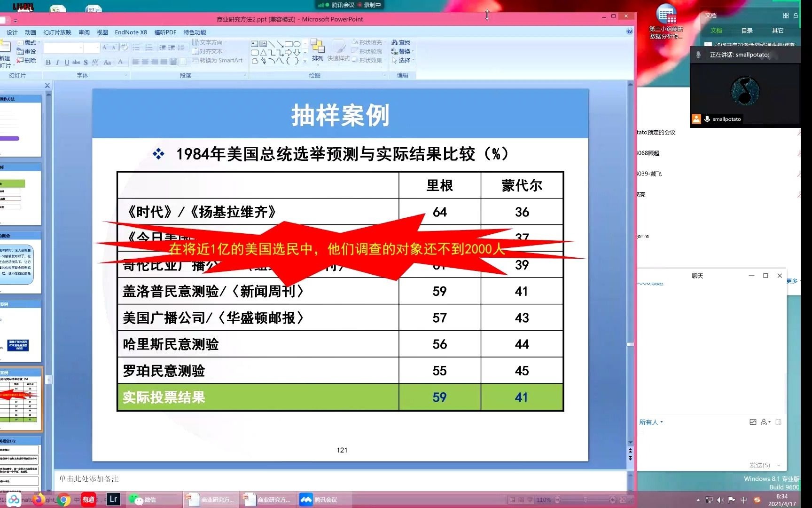Image resolution: width=812 pixels, height=508 pixels.
Task: Open the 所有人 recipient dropdown in chat
Action: (x=651, y=422)
